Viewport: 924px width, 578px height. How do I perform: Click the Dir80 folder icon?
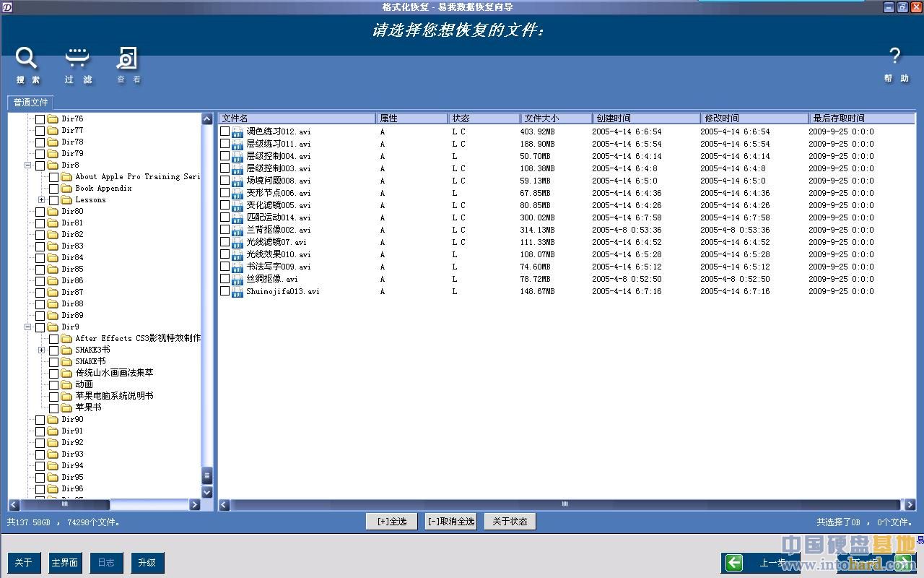tap(53, 212)
